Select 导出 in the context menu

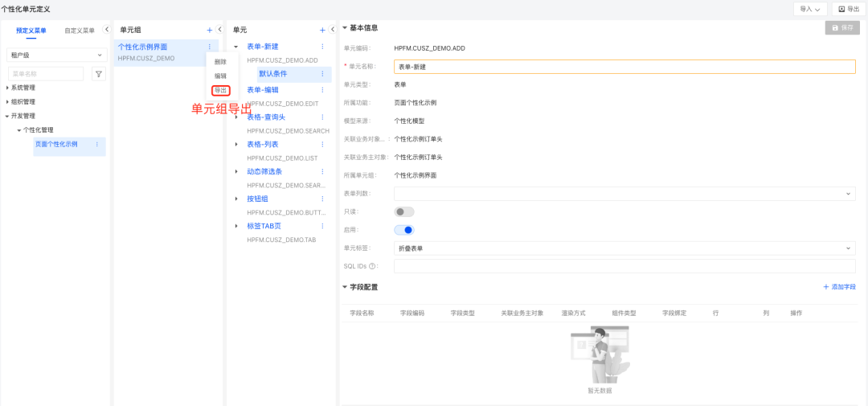pos(220,90)
